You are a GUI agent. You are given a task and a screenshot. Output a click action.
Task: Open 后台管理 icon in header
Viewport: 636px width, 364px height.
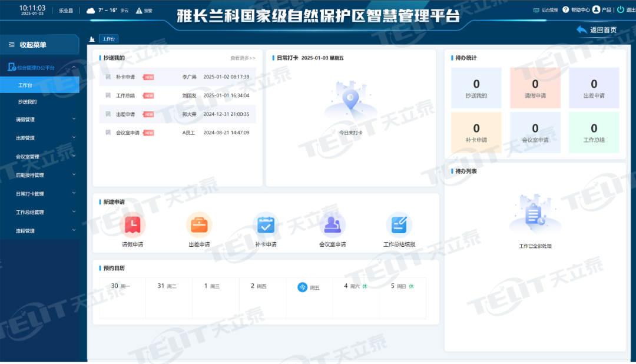(536, 10)
